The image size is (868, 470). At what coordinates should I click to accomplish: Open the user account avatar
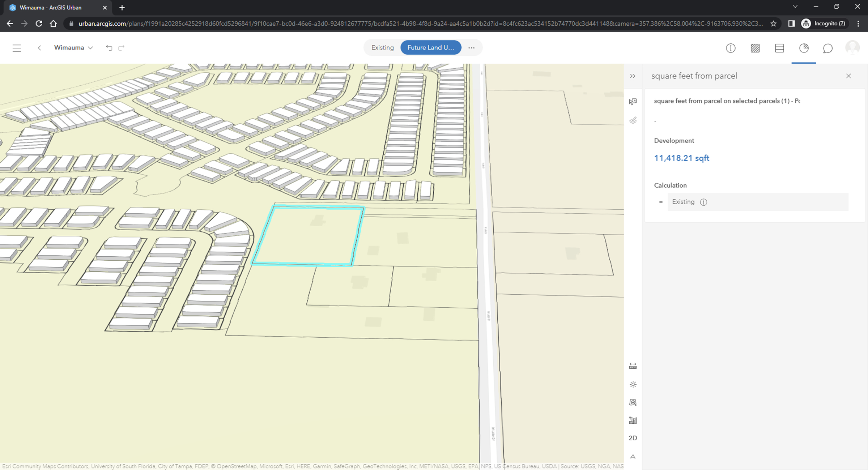pyautogui.click(x=852, y=47)
